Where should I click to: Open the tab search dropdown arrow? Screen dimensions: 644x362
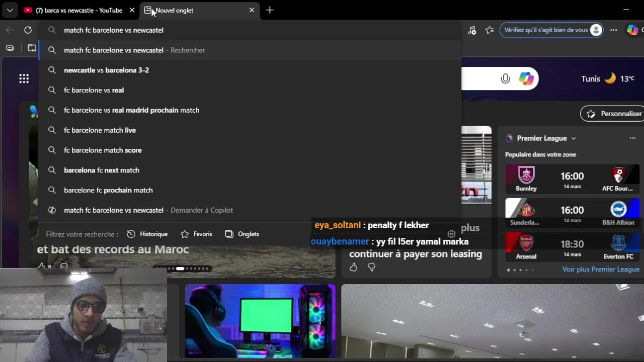pyautogui.click(x=10, y=10)
